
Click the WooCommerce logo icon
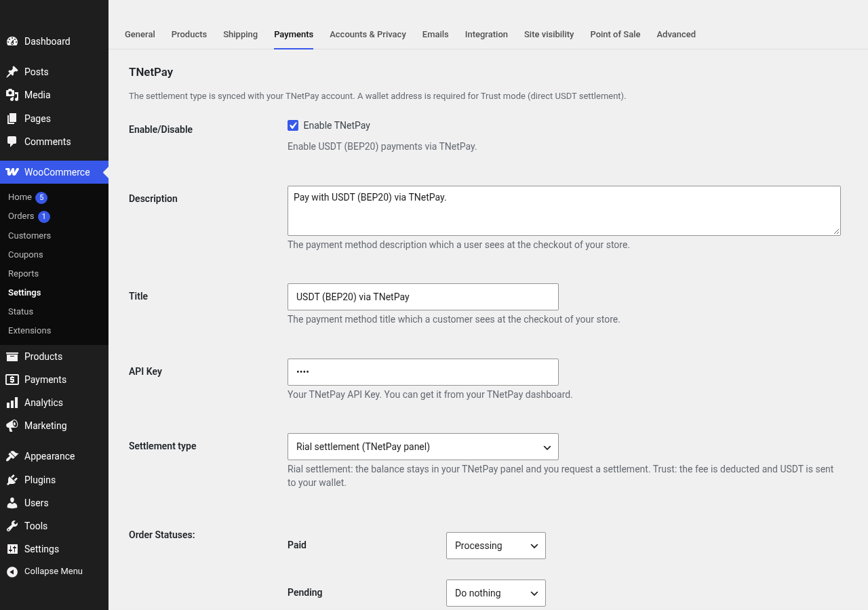pos(12,172)
